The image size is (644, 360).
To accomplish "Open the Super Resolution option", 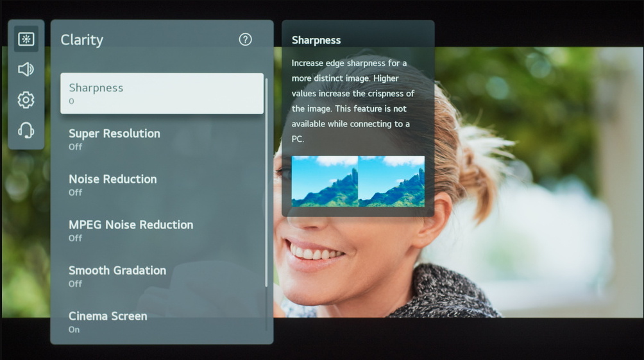I will 162,139.
